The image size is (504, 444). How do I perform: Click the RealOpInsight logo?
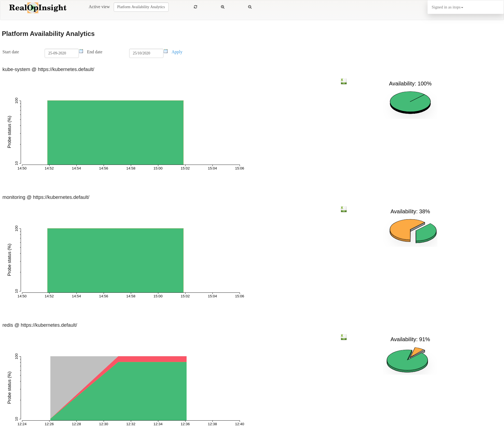(x=38, y=8)
